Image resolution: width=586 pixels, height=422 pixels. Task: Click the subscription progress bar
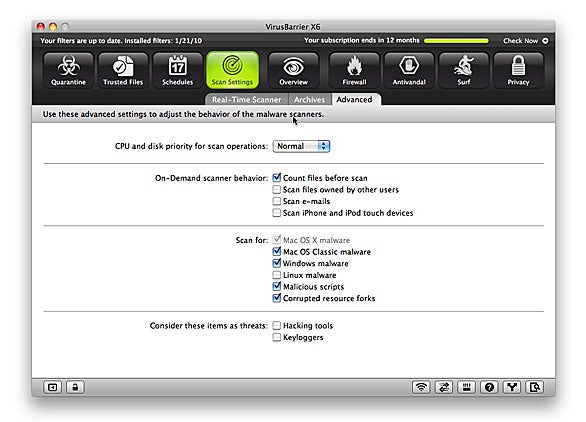click(x=456, y=41)
